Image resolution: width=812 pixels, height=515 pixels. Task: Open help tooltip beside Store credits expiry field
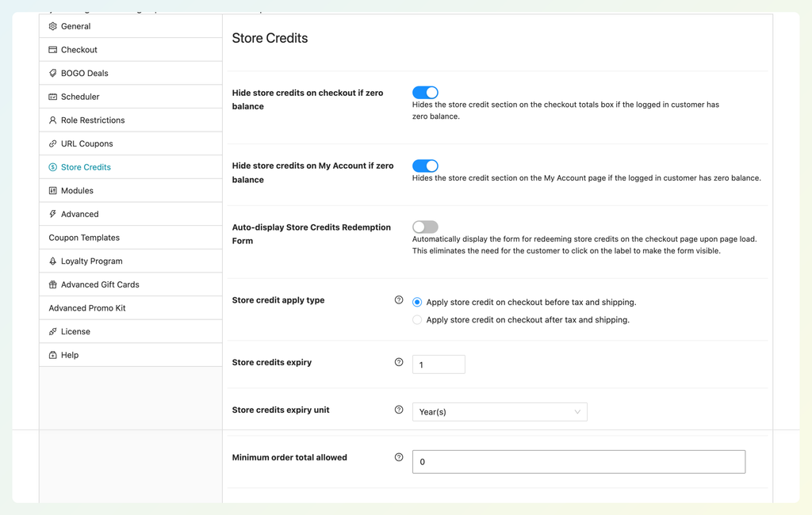399,362
